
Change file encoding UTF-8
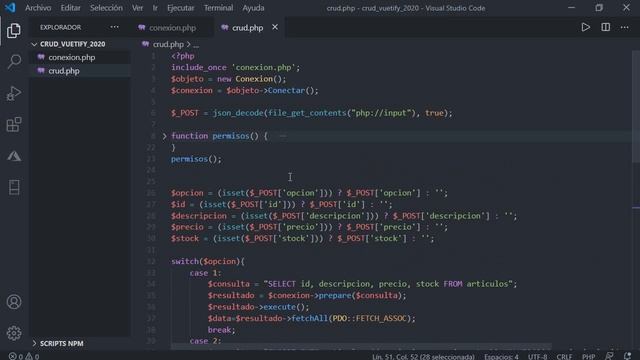tap(538, 356)
